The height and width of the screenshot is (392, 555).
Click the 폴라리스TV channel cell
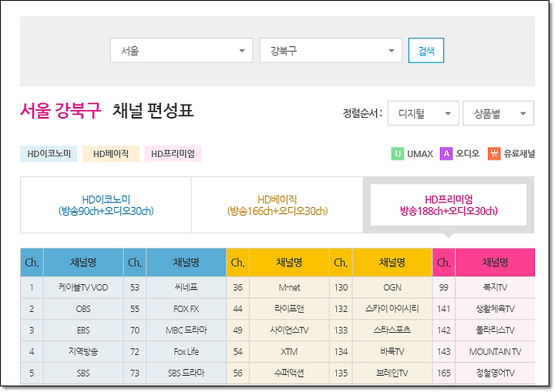pyautogui.click(x=495, y=330)
